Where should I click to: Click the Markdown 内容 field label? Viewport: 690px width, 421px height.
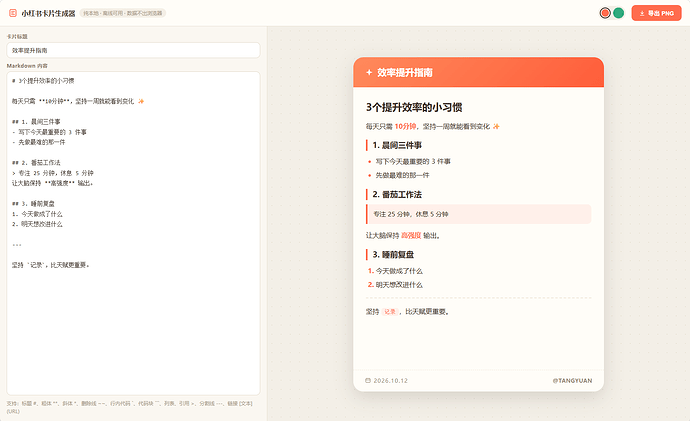pos(27,66)
